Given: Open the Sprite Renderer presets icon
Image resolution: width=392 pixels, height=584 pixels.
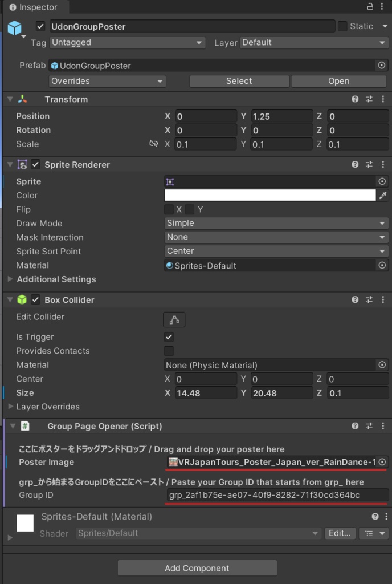Looking at the screenshot, I should [369, 164].
